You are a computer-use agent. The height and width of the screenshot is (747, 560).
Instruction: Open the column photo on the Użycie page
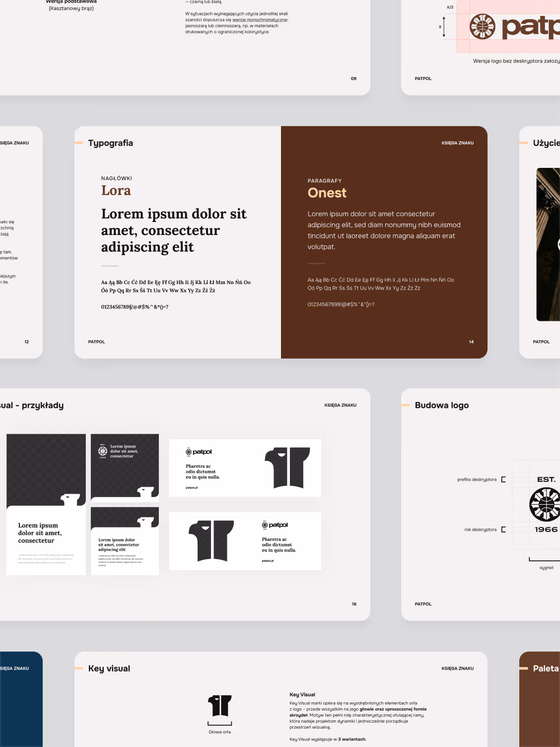point(548,244)
